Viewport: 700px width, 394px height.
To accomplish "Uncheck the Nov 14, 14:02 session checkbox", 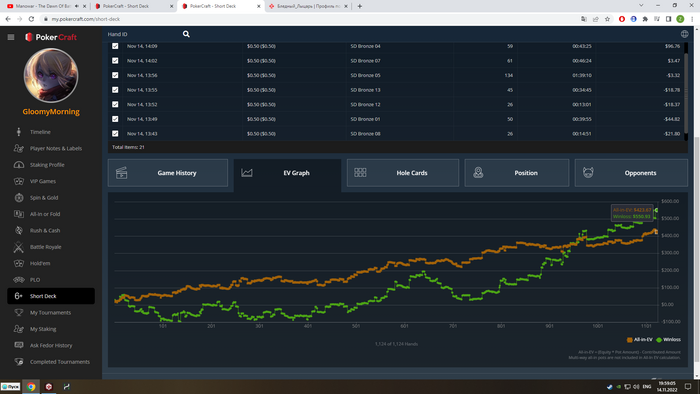I will pyautogui.click(x=115, y=61).
